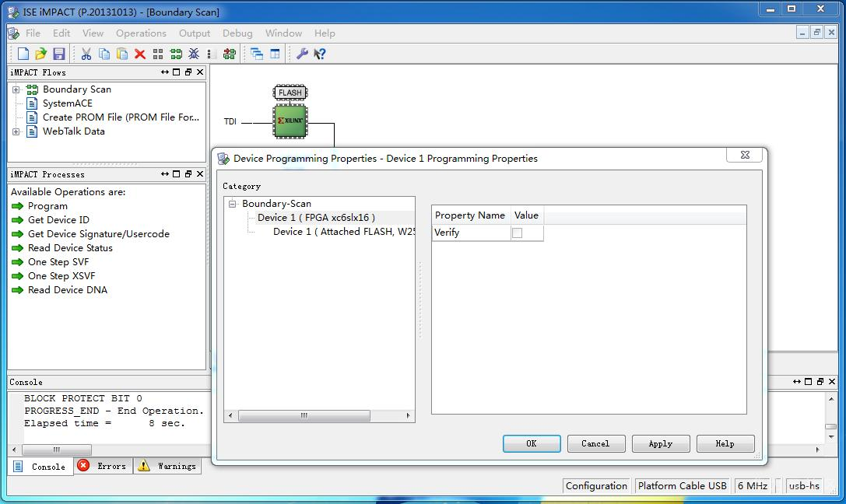Screen dimensions: 846x504
Task: Click the What's This help cursor icon
Action: point(319,54)
